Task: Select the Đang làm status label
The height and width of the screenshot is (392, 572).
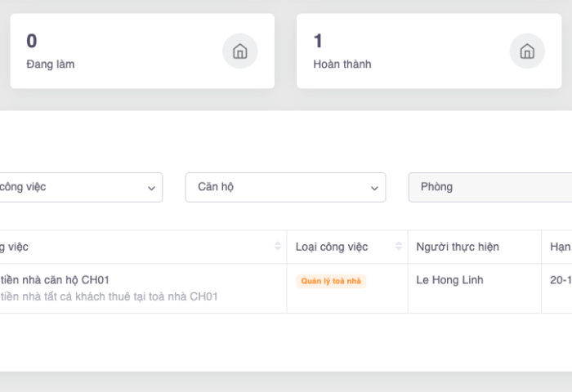Action: [x=51, y=64]
